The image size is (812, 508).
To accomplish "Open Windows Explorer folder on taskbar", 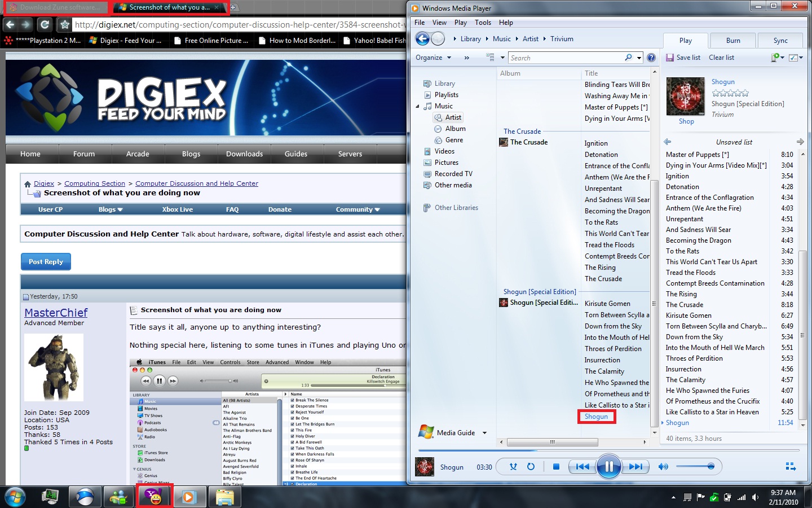I will point(224,497).
